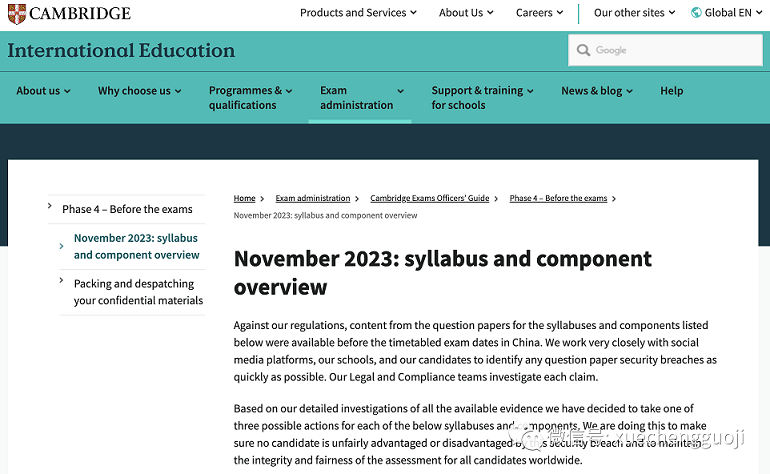Click the globe icon beside Global EN
The height and width of the screenshot is (474, 770).
pyautogui.click(x=696, y=13)
